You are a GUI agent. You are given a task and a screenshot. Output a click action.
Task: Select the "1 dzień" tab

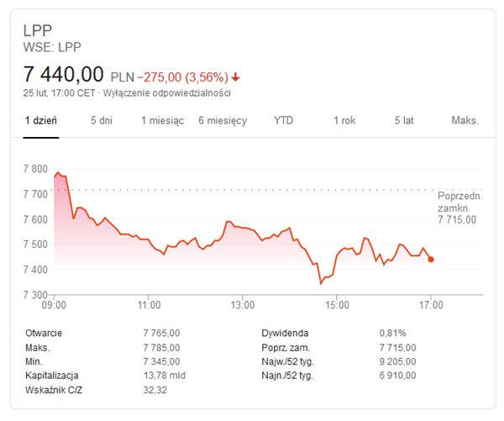(40, 120)
